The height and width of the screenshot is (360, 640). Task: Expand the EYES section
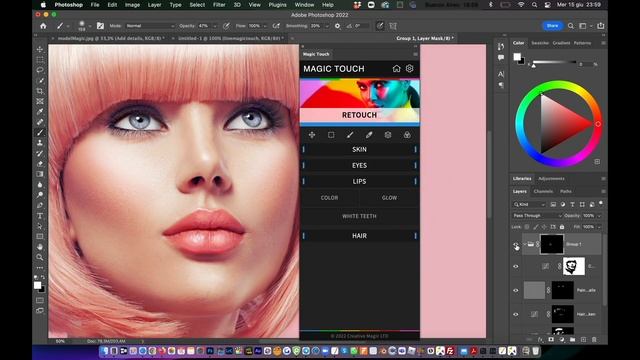click(359, 165)
